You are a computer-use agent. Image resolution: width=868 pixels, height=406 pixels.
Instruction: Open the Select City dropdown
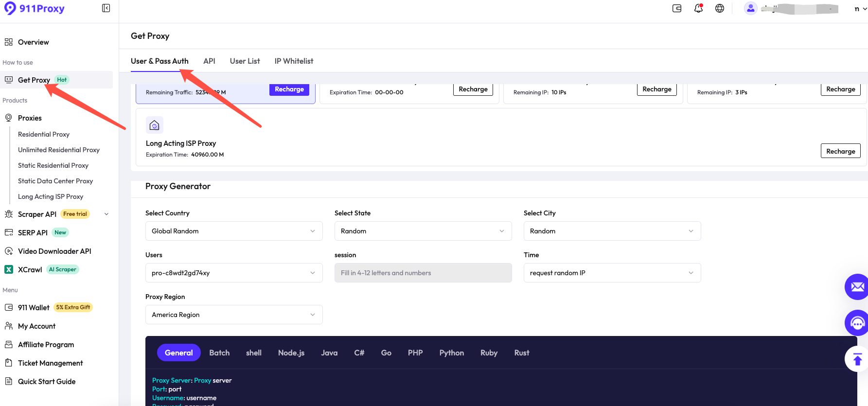(x=612, y=231)
